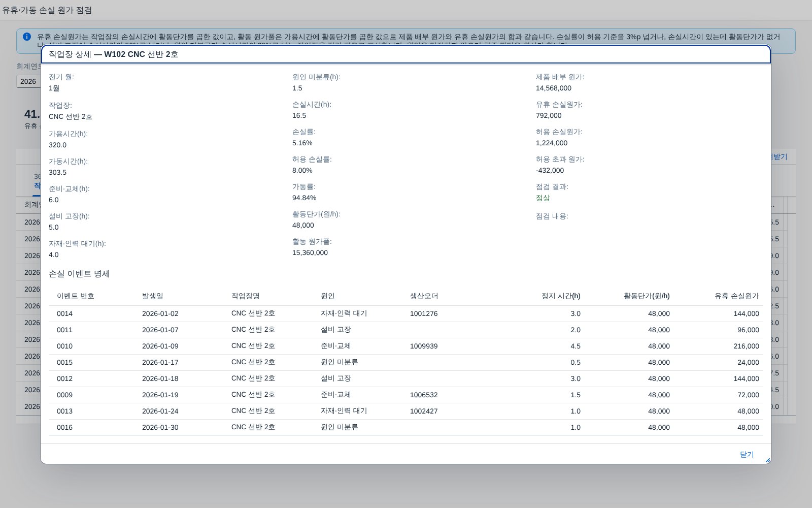Click production order 1009939
The image size is (812, 508).
(x=424, y=346)
